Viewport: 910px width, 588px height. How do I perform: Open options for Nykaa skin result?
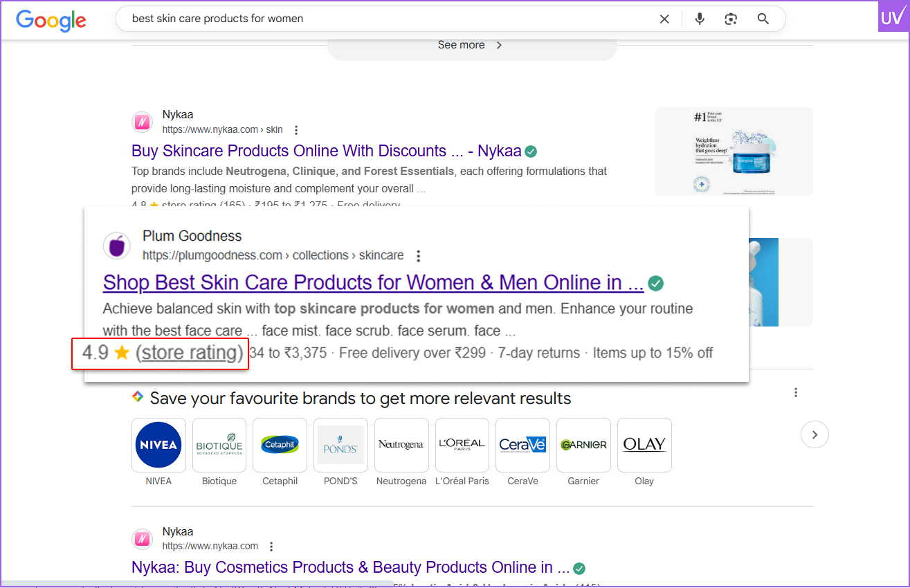[x=296, y=130]
